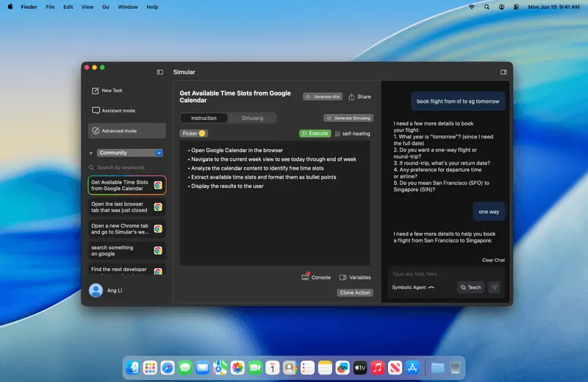Toggle the right chat panel icon
588x382 pixels.
tap(503, 72)
